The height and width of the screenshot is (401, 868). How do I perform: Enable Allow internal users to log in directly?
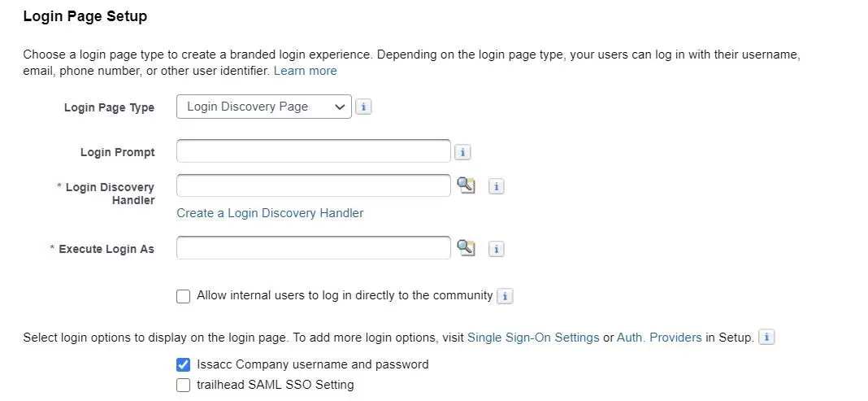[x=183, y=296]
